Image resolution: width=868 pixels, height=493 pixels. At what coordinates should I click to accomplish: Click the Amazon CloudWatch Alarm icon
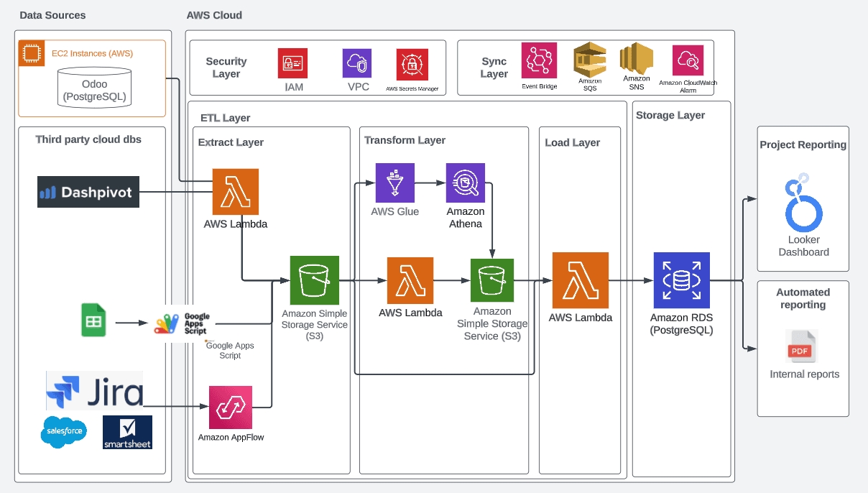tap(688, 60)
